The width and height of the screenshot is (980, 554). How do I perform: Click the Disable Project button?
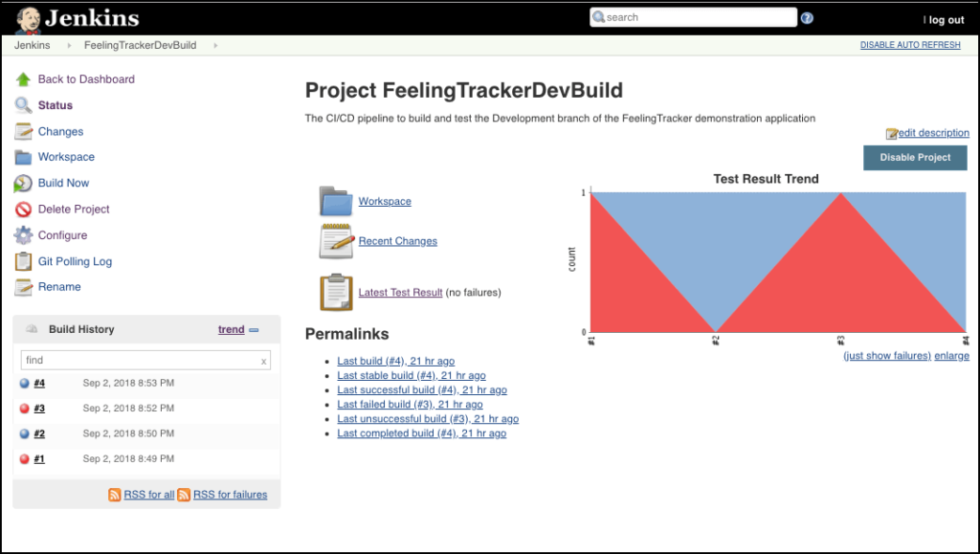pyautogui.click(x=915, y=157)
